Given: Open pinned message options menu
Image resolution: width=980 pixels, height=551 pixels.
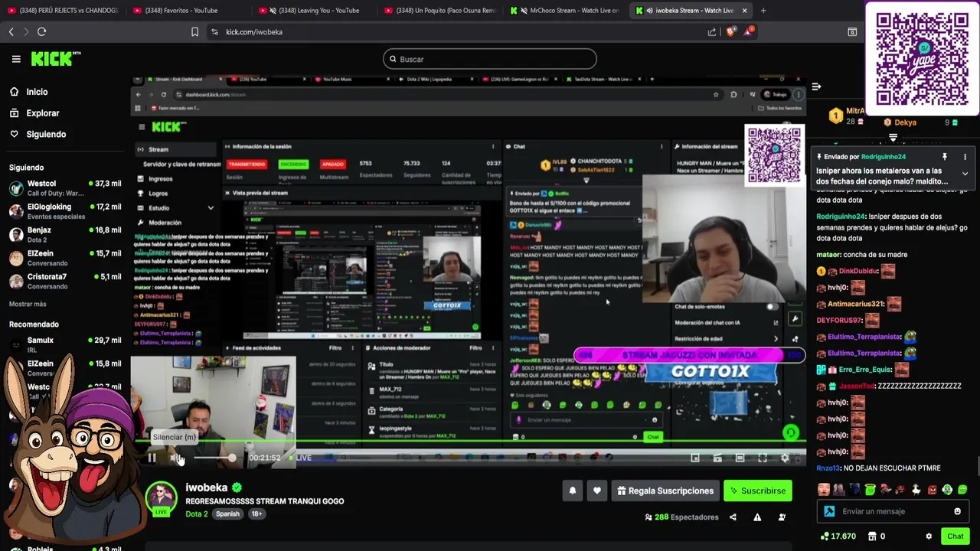Looking at the screenshot, I should pyautogui.click(x=965, y=157).
